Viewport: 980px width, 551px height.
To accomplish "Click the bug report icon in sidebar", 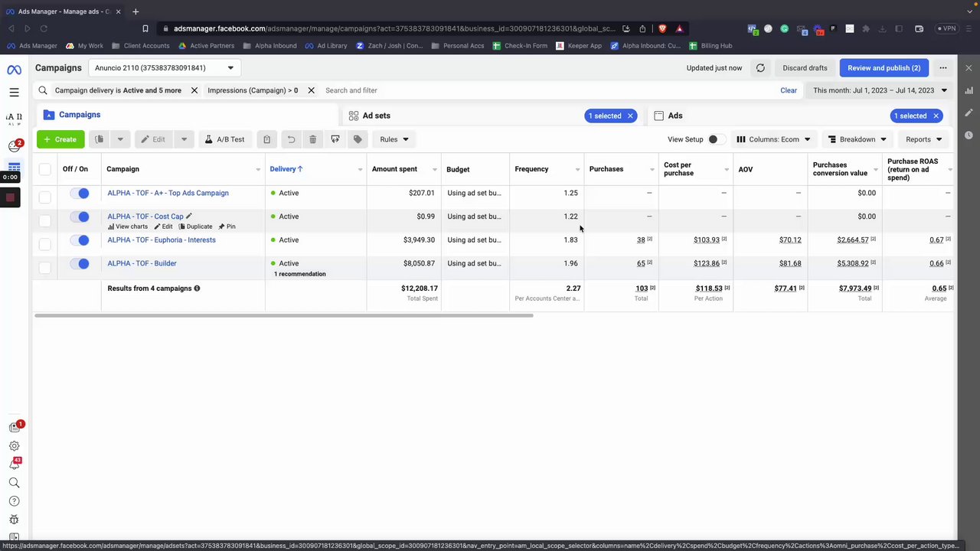I will click(x=14, y=520).
